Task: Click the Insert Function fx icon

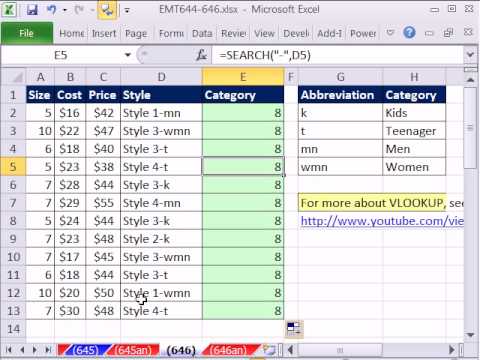Action: point(201,55)
